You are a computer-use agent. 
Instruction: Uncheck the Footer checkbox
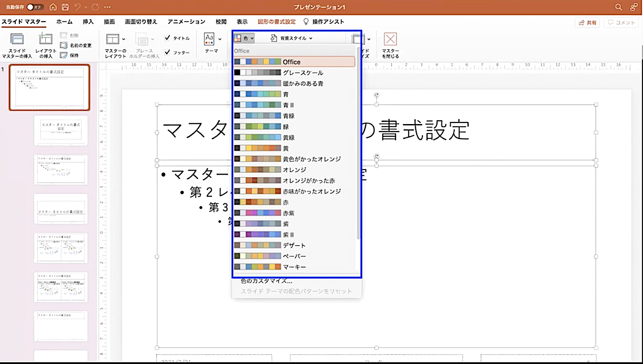click(167, 52)
